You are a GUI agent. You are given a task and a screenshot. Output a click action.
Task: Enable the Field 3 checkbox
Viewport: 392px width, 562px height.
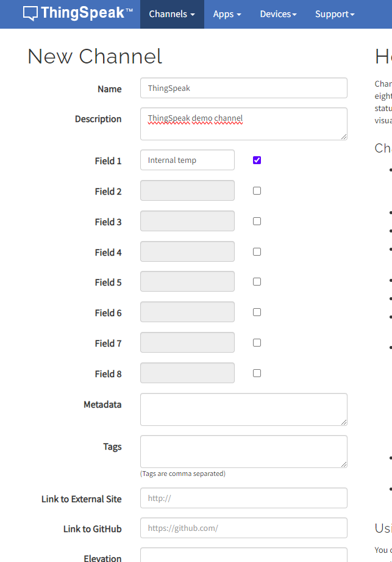(257, 221)
